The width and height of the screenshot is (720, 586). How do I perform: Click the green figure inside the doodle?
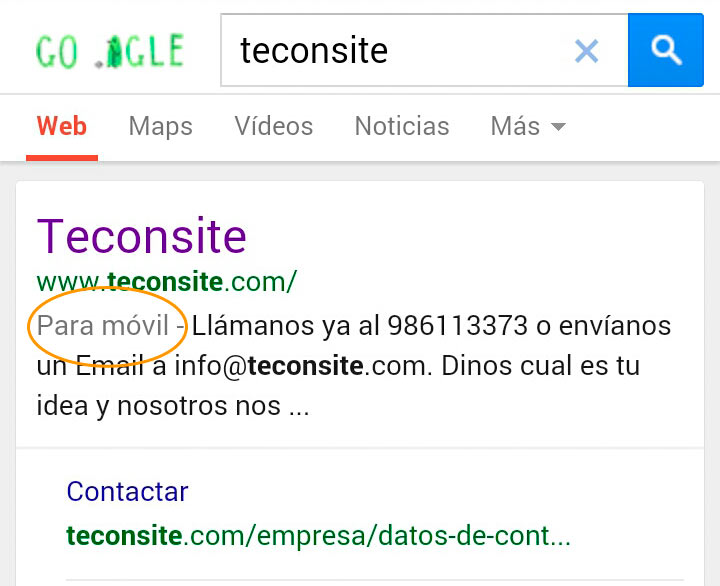(x=114, y=53)
